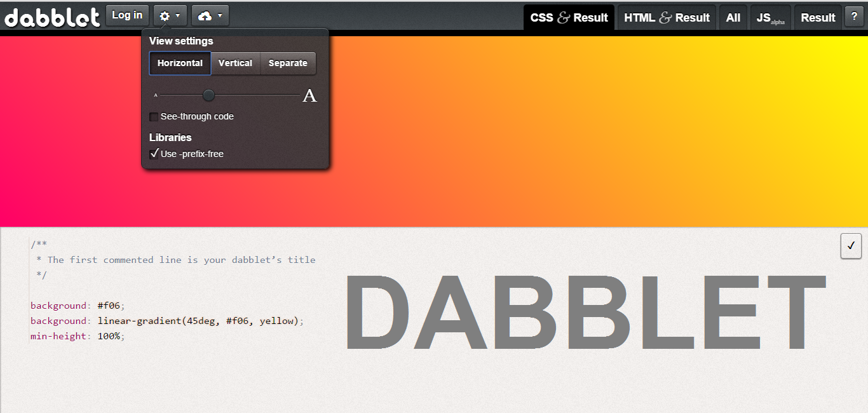Click the 'background: #f06;' code line
Image resolution: width=868 pixels, height=413 pixels.
tap(78, 306)
